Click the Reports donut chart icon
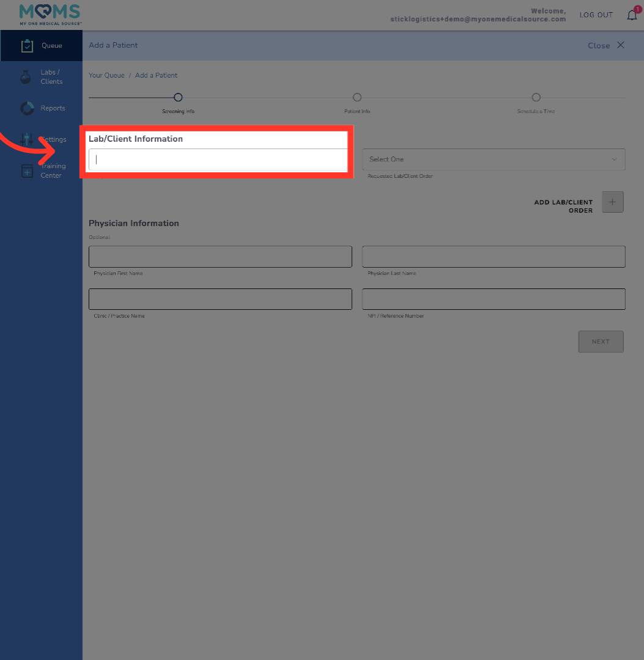Image resolution: width=644 pixels, height=660 pixels. [27, 108]
